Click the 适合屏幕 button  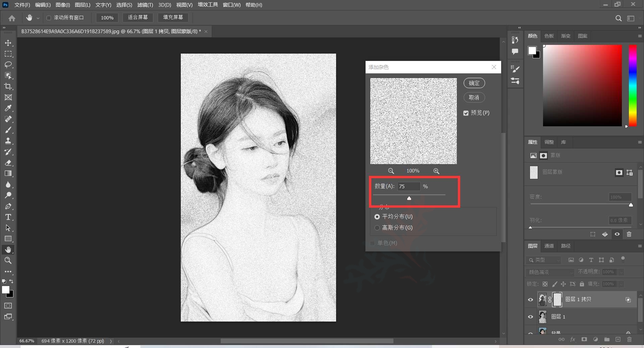(138, 17)
